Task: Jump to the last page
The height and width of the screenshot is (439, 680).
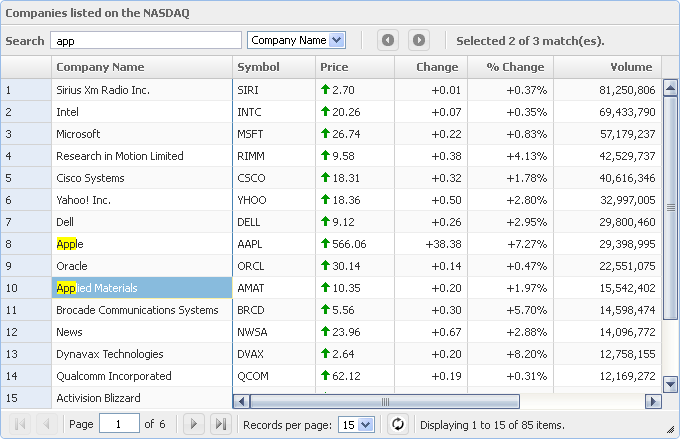Action: [x=220, y=424]
